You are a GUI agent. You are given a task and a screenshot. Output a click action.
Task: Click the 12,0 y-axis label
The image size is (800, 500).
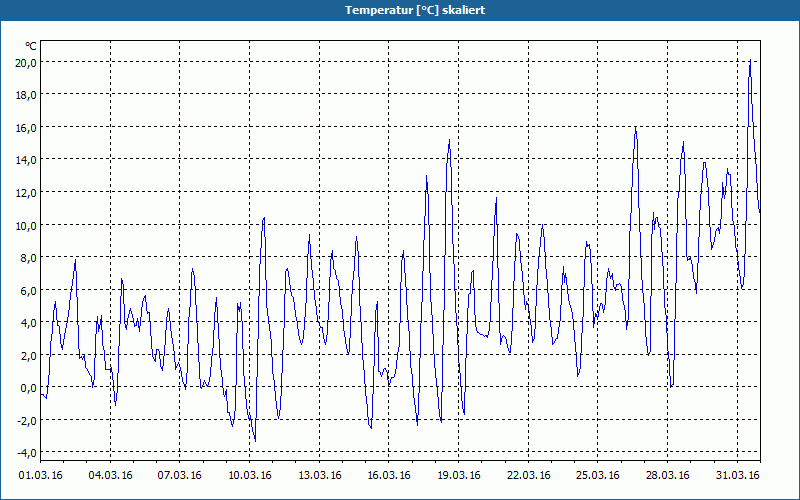pos(26,193)
